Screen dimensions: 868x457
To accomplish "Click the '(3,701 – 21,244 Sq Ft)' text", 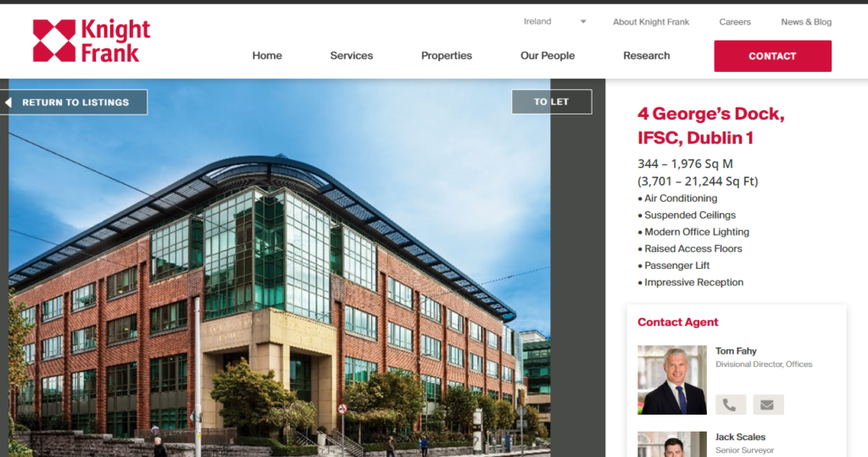I will point(698,181).
